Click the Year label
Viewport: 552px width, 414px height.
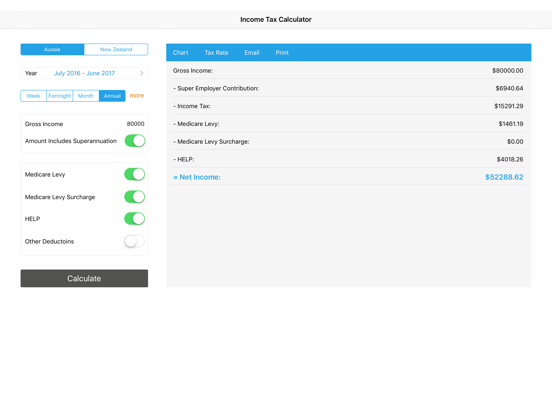click(x=31, y=73)
